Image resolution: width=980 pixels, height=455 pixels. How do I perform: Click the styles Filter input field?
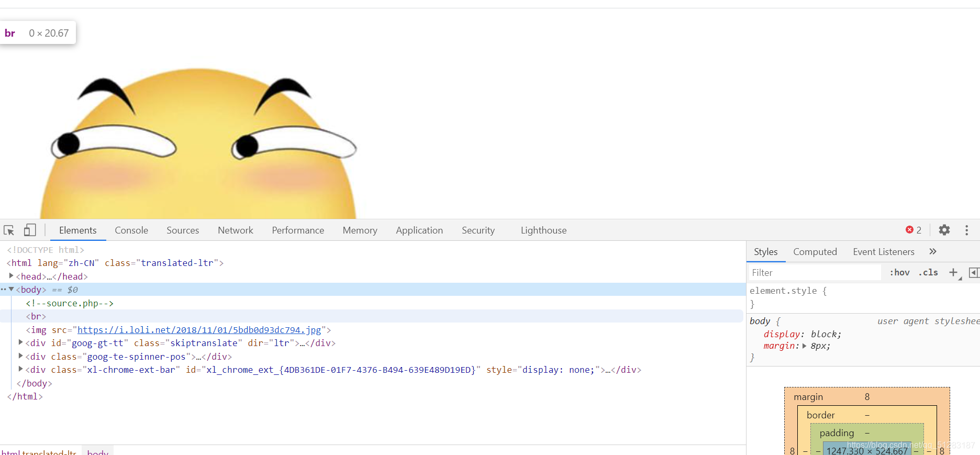(x=815, y=272)
